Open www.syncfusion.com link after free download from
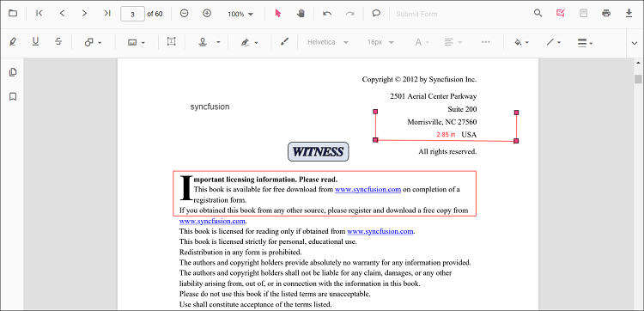The image size is (644, 311). pyautogui.click(x=368, y=189)
